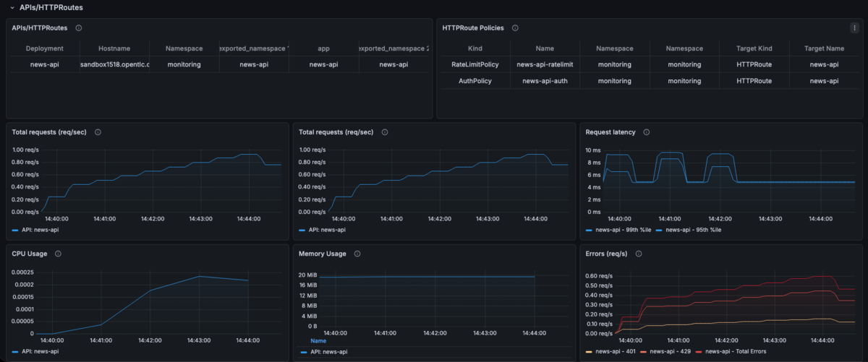The height and width of the screenshot is (362, 868).
Task: Toggle news-api - 401 errors legend series
Action: point(610,351)
